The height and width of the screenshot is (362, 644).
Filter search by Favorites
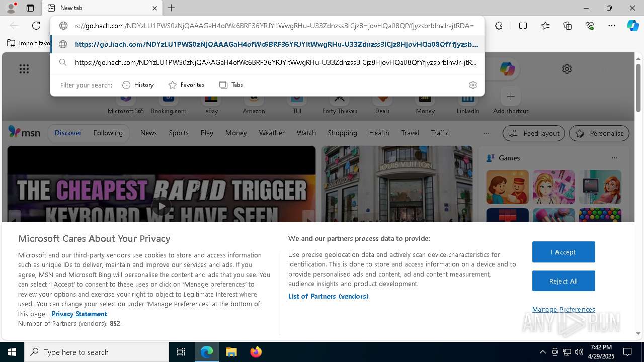point(186,85)
